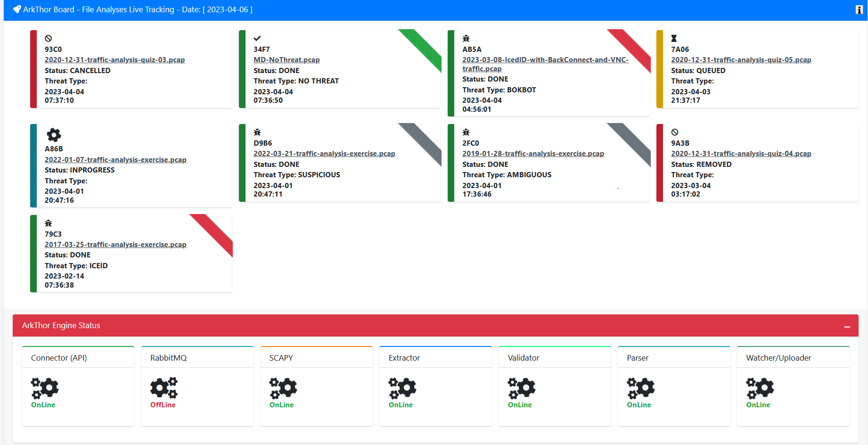868x445 pixels.
Task: Click the checkmark icon on the MD-NoThreat card
Action: point(257,38)
